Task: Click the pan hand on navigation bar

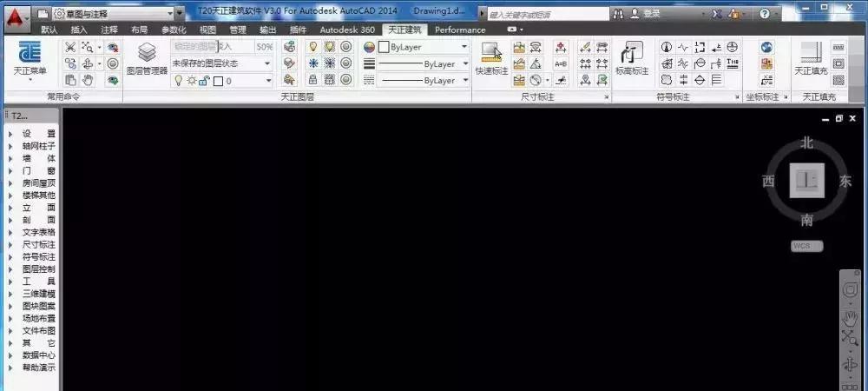Action: click(x=850, y=319)
